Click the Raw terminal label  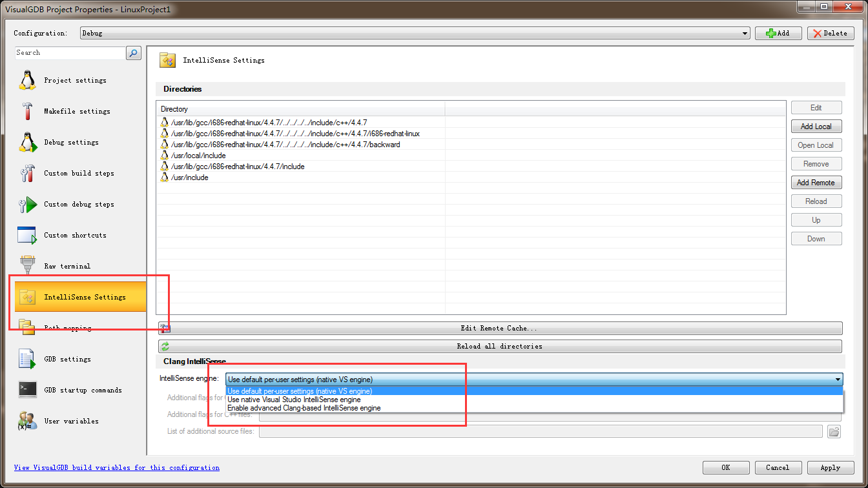pos(67,266)
